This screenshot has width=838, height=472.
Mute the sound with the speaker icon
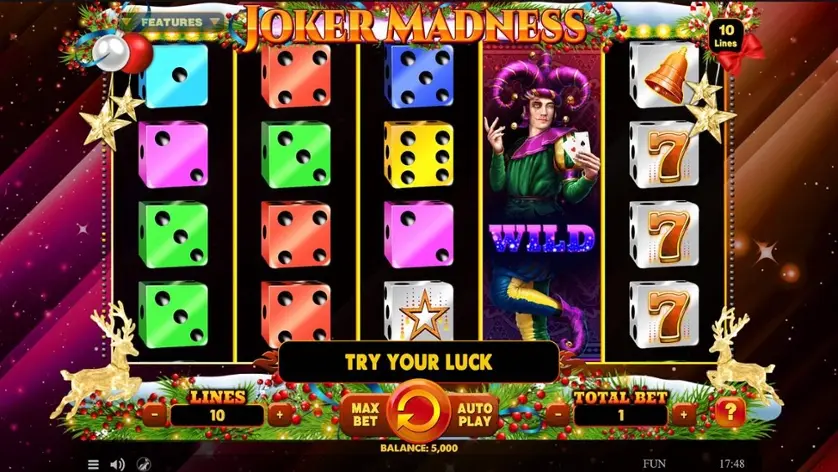117,464
